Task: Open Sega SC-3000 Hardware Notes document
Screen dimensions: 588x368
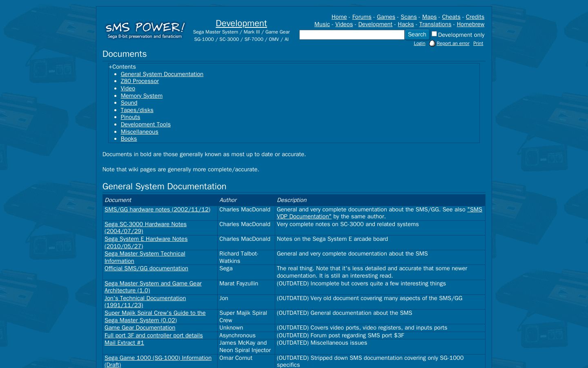Action: [x=145, y=228]
